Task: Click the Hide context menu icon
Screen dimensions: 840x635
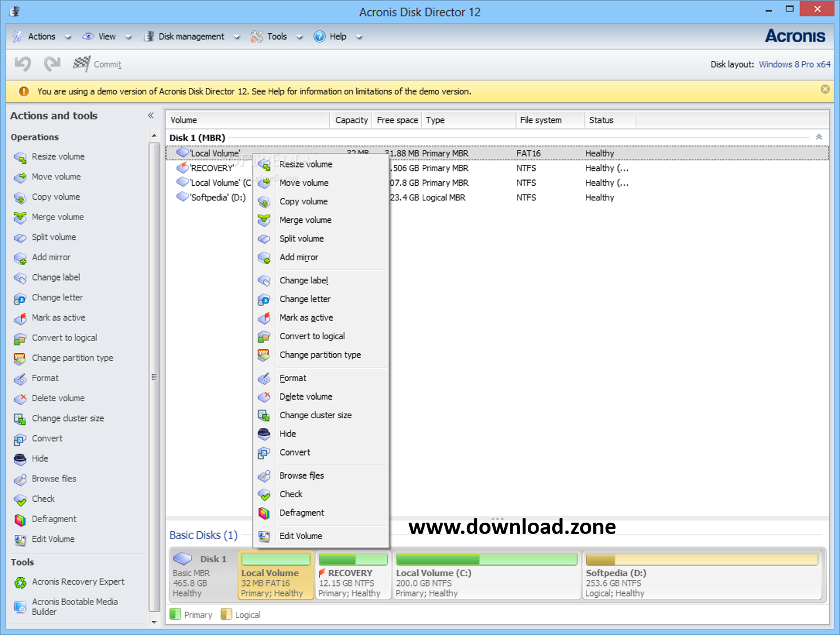Action: tap(264, 435)
